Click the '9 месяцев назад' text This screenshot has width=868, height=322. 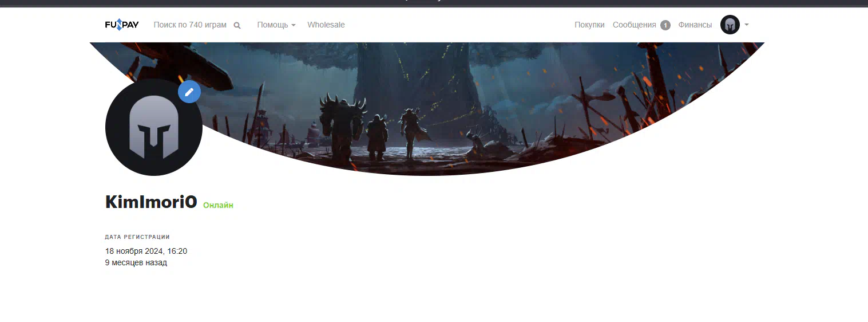click(136, 262)
